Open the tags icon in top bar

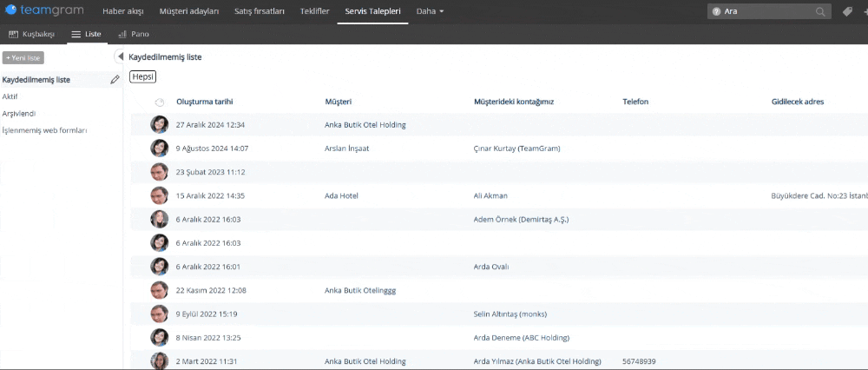(847, 11)
